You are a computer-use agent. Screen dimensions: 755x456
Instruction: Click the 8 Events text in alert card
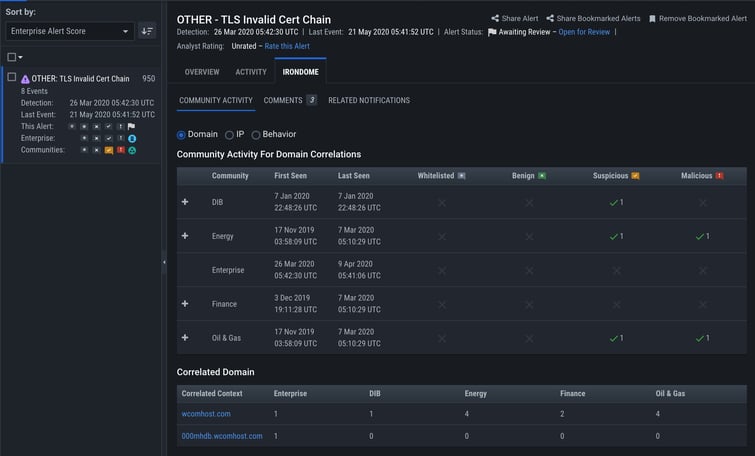point(34,91)
